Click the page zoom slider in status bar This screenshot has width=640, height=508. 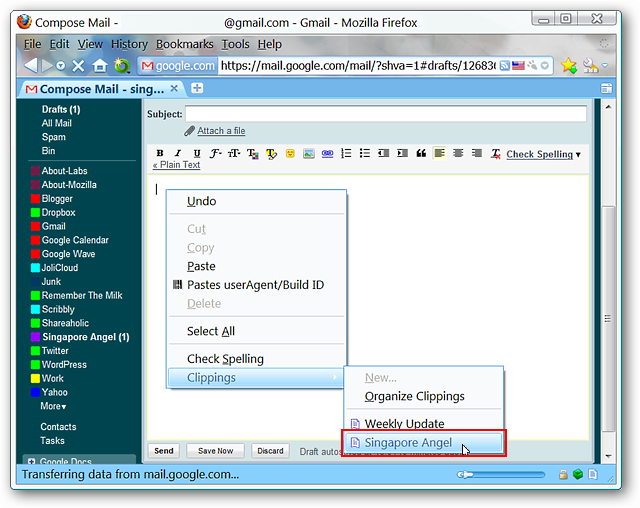coord(501,474)
